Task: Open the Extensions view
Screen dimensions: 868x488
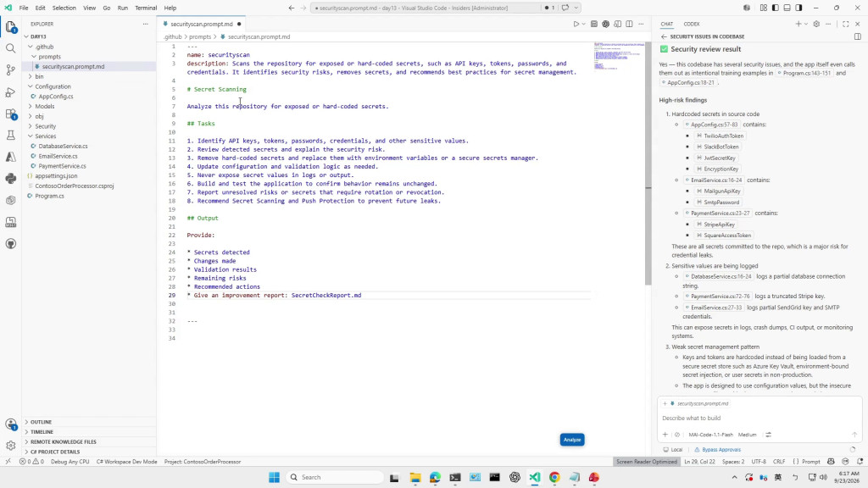Action: (10, 114)
